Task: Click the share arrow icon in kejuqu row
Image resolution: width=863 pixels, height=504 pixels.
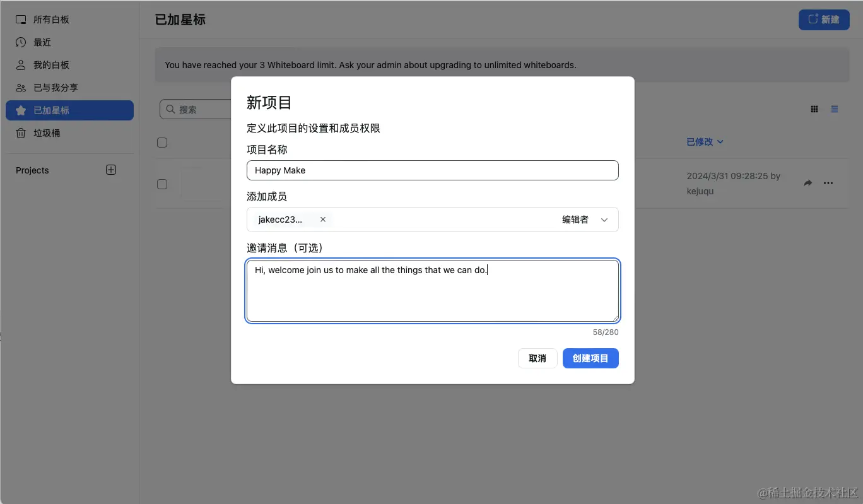Action: (808, 183)
